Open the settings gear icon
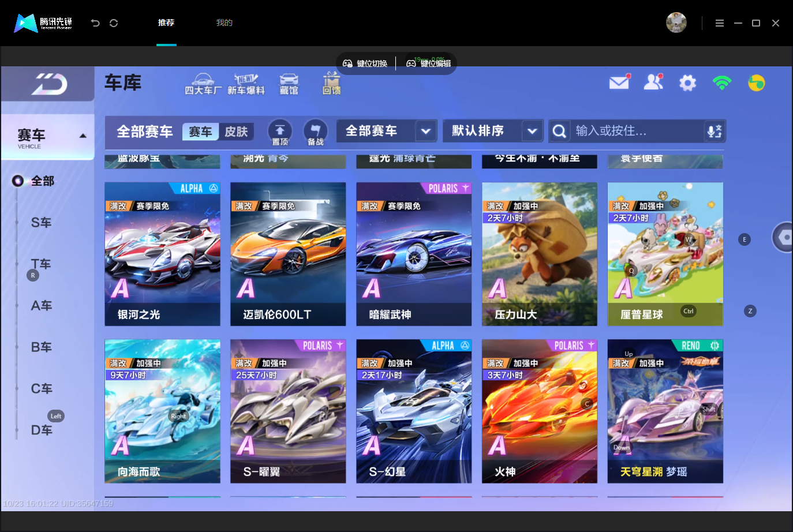793x532 pixels. [x=687, y=83]
